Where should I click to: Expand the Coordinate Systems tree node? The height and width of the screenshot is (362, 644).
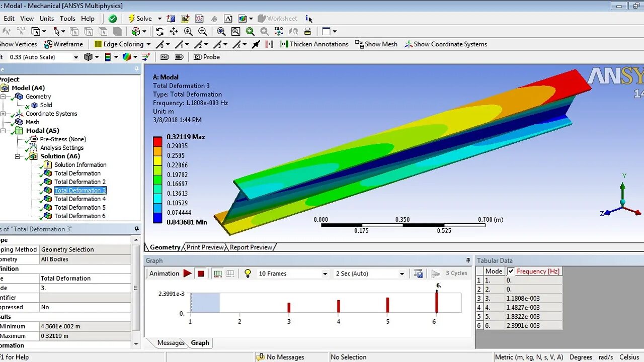3,114
